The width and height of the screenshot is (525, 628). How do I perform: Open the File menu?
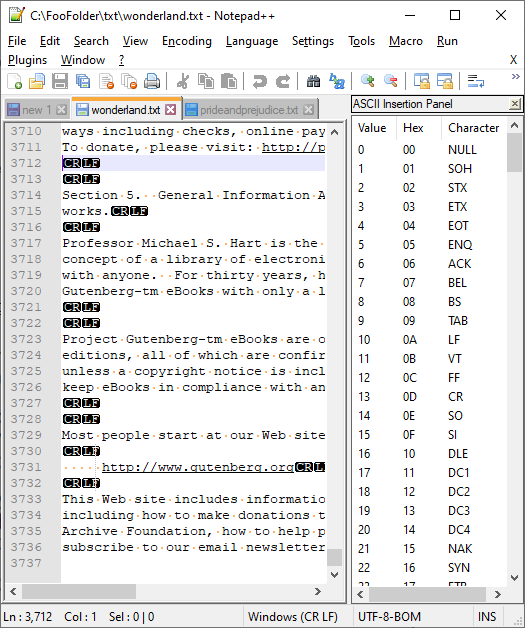click(x=17, y=41)
